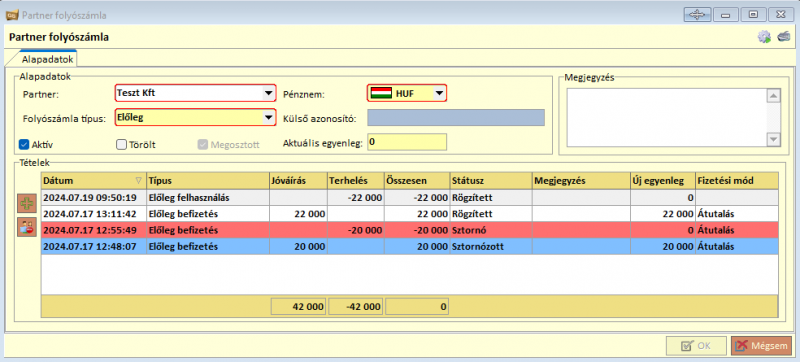800x362 pixels.
Task: Click the Mégsem cancel button
Action: click(x=762, y=346)
